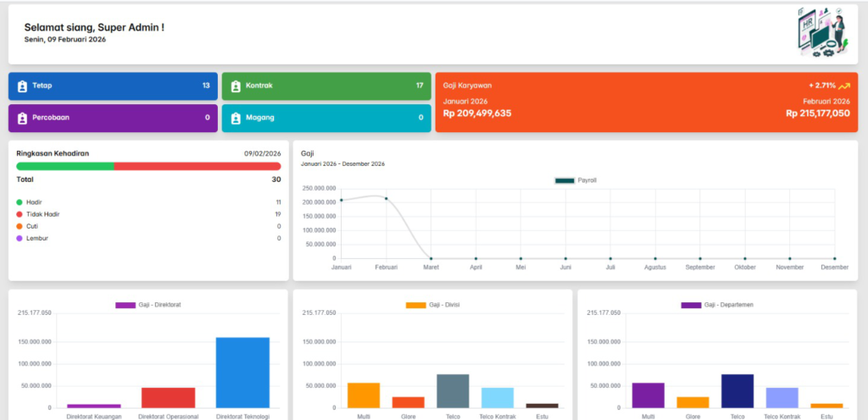Image resolution: width=868 pixels, height=420 pixels.
Task: Open the Kontrak employees card
Action: [x=326, y=86]
